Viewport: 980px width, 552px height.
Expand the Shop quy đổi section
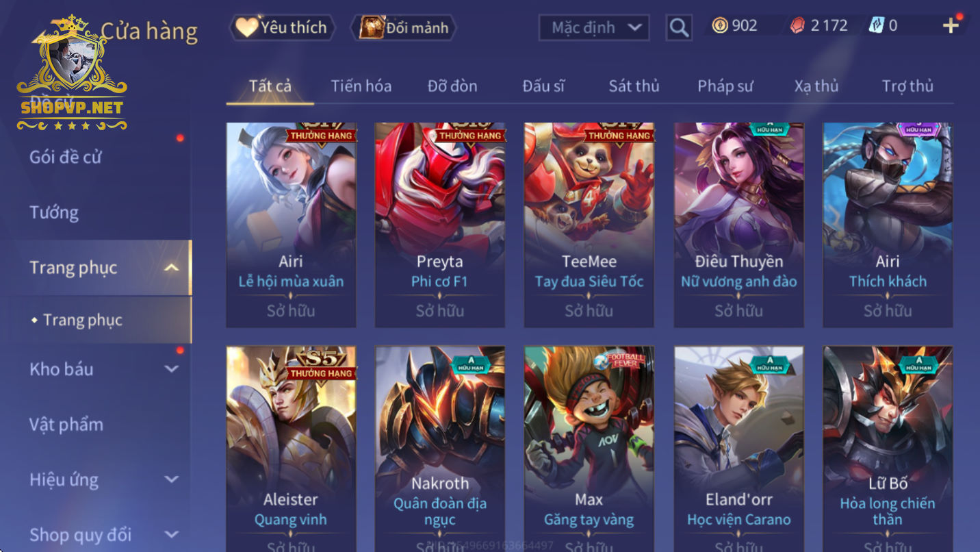point(172,534)
